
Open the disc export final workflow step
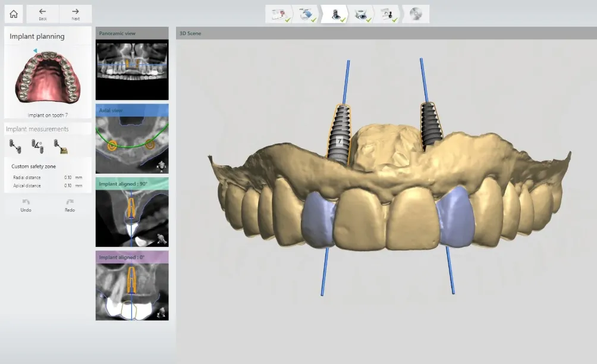click(416, 14)
